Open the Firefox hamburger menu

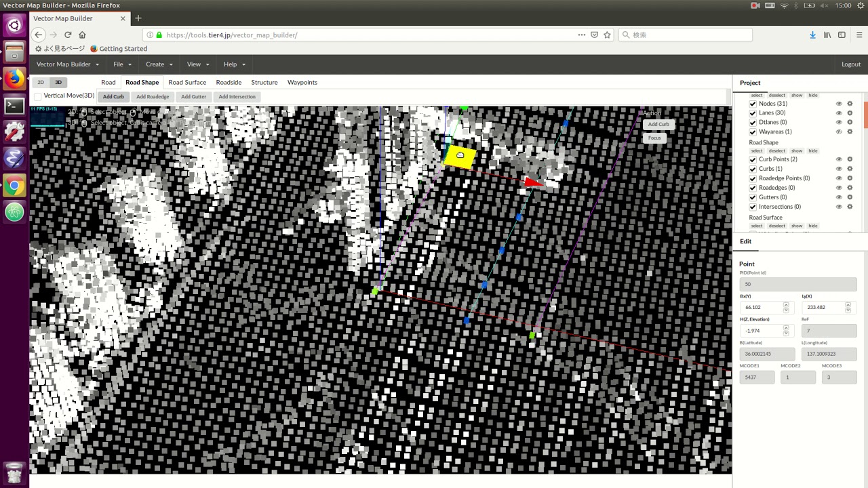[858, 35]
